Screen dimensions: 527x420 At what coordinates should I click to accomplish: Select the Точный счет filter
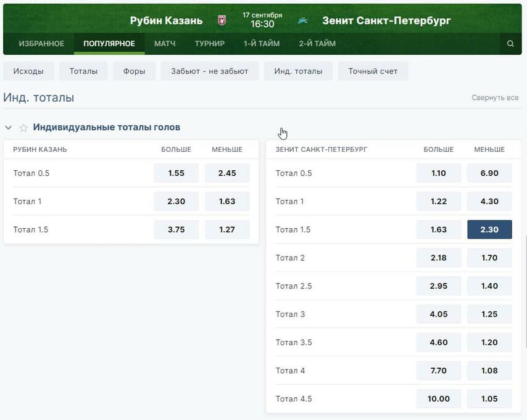[x=373, y=71]
